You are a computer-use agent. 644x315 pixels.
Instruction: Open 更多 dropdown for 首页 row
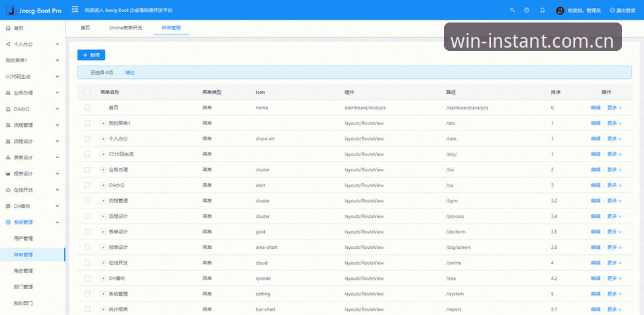point(614,108)
